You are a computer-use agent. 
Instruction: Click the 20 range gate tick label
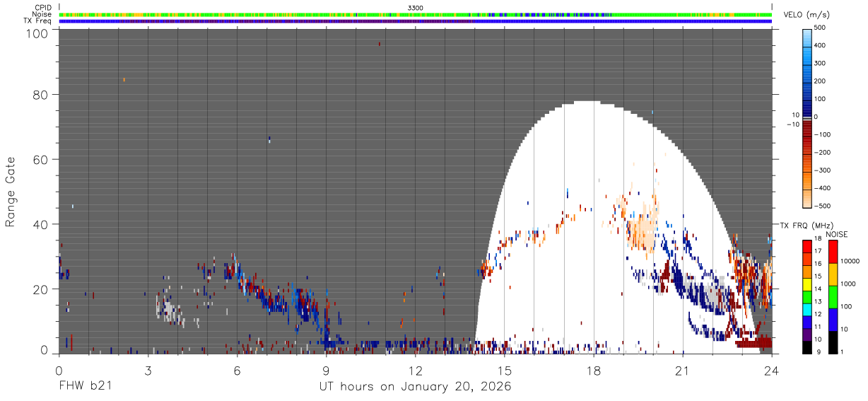[x=40, y=290]
